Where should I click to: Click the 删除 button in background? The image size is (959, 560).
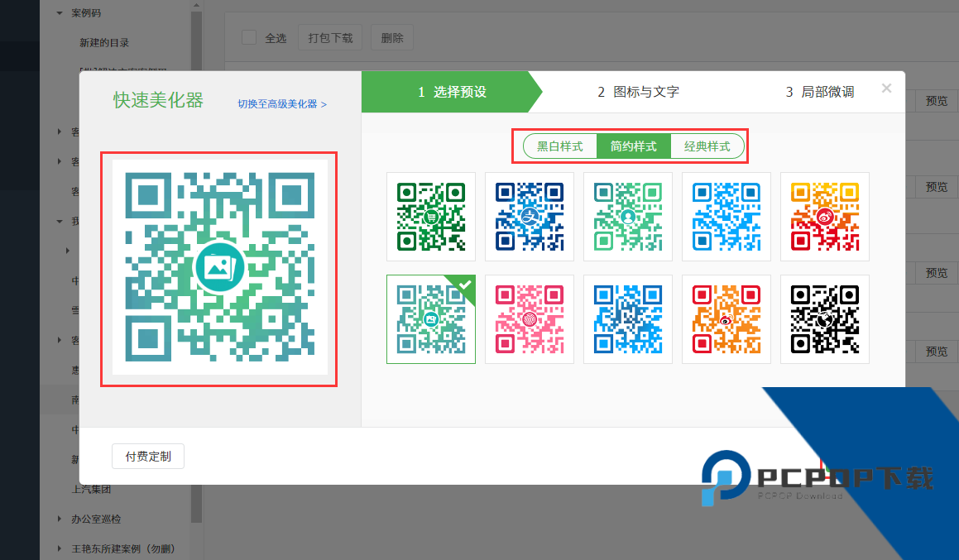point(392,38)
